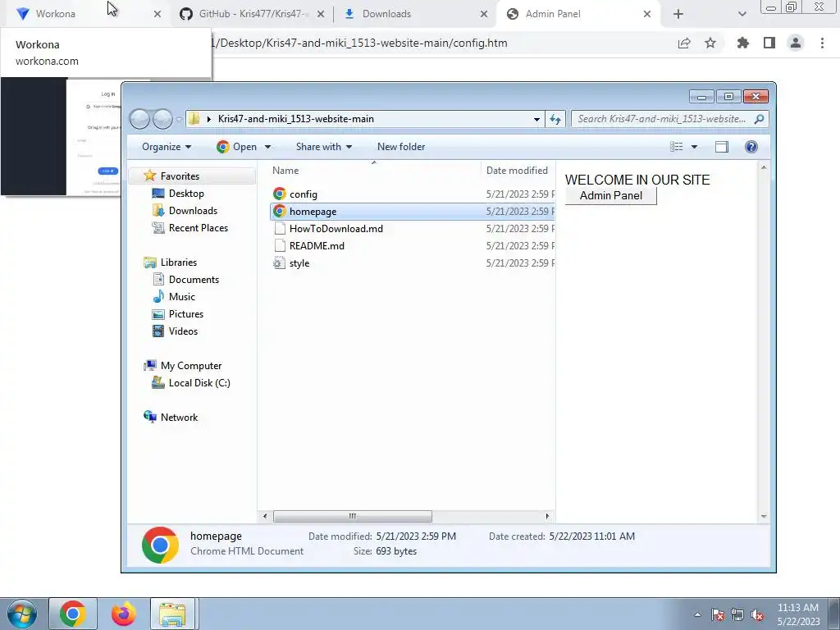
Task: Open the view options dropdown arrow
Action: pyautogui.click(x=694, y=147)
